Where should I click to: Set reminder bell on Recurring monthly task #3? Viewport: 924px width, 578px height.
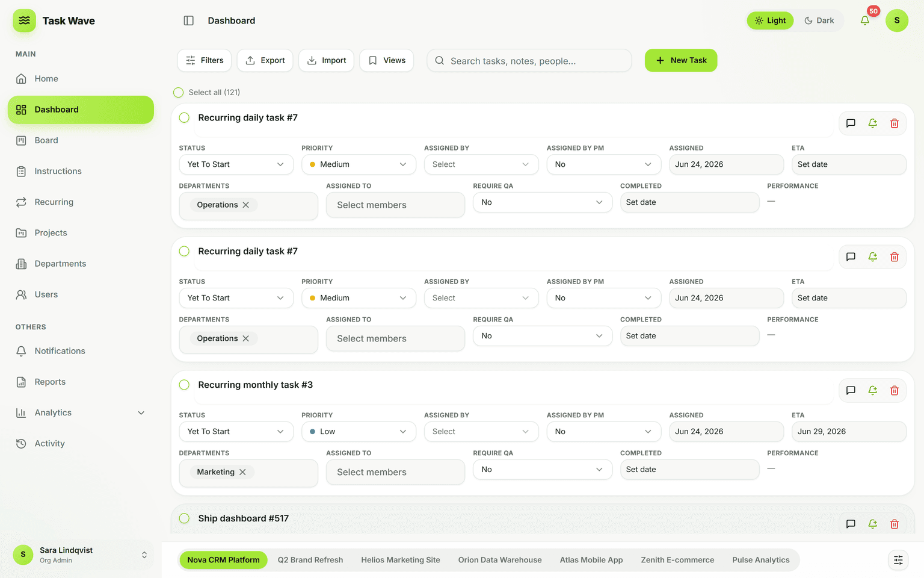coord(873,391)
